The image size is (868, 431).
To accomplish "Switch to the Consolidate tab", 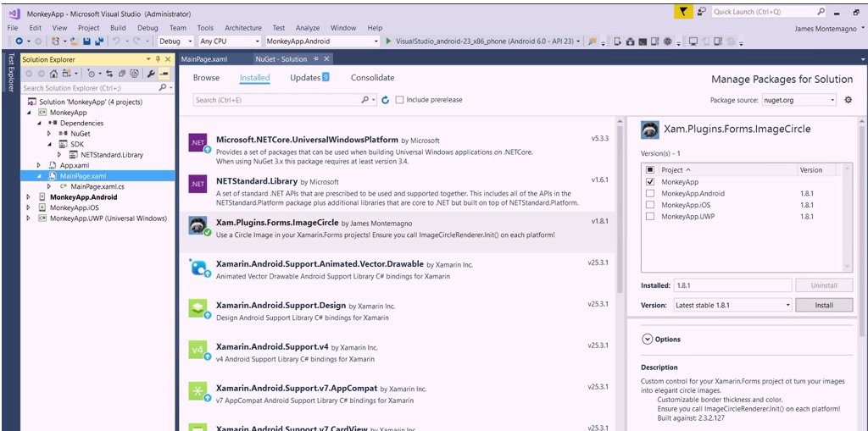I will click(x=373, y=77).
